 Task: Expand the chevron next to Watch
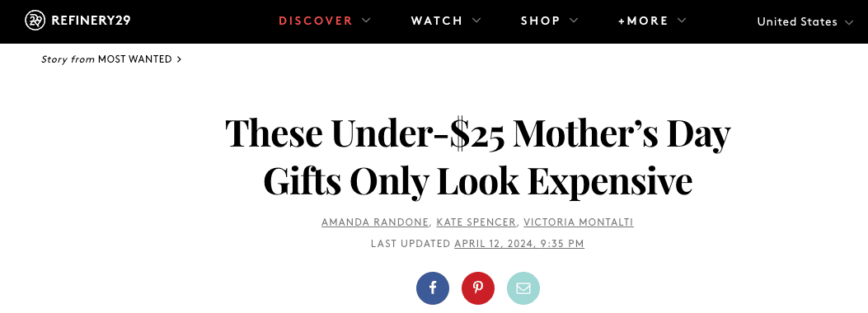click(x=476, y=21)
